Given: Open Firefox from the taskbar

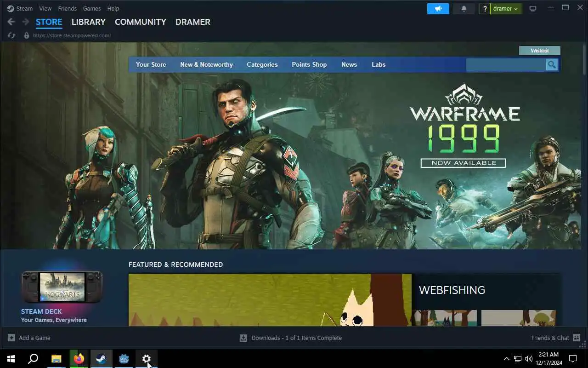Looking at the screenshot, I should 79,359.
